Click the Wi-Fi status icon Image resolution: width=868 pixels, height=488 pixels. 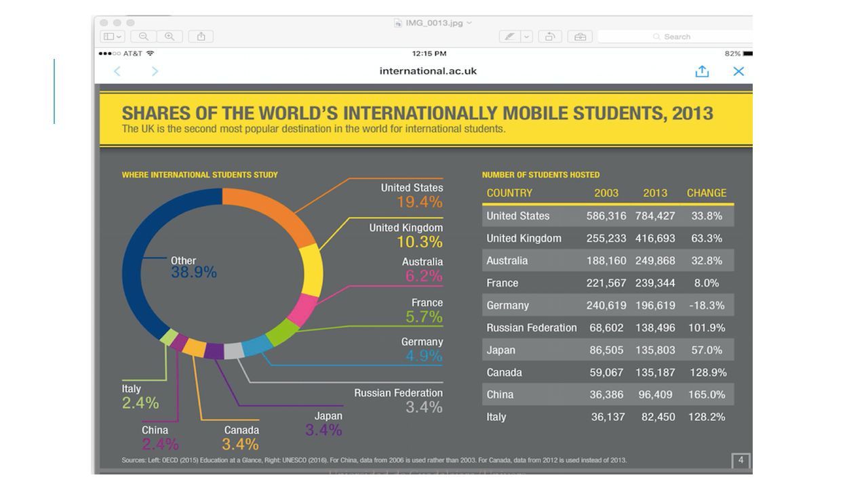pyautogui.click(x=150, y=54)
